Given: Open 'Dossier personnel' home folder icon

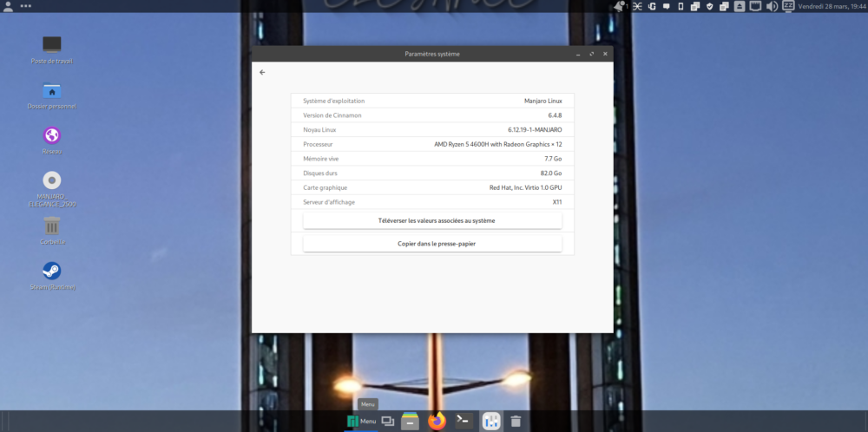Looking at the screenshot, I should (x=52, y=95).
